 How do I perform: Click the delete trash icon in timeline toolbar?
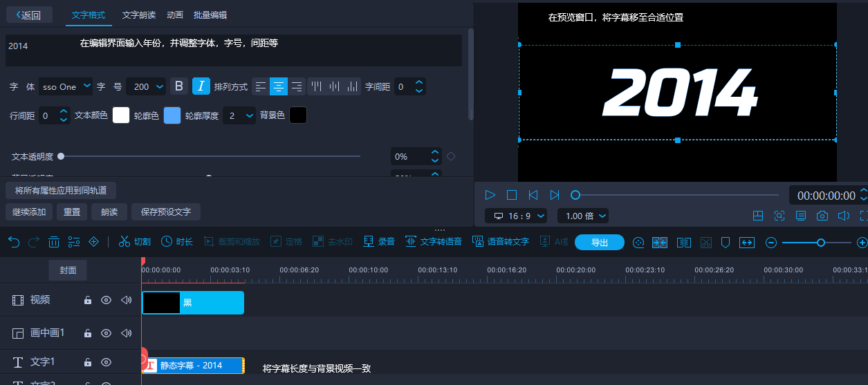pyautogui.click(x=54, y=242)
